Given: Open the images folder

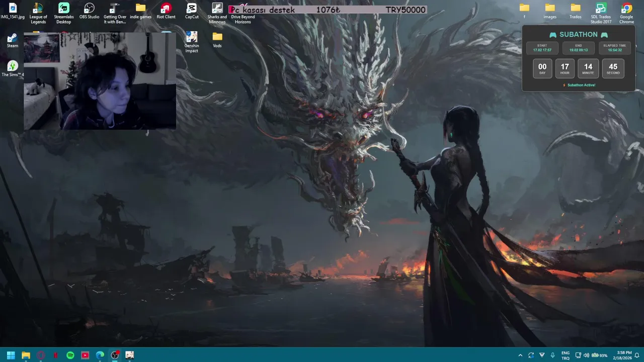Looking at the screenshot, I should point(550,12).
